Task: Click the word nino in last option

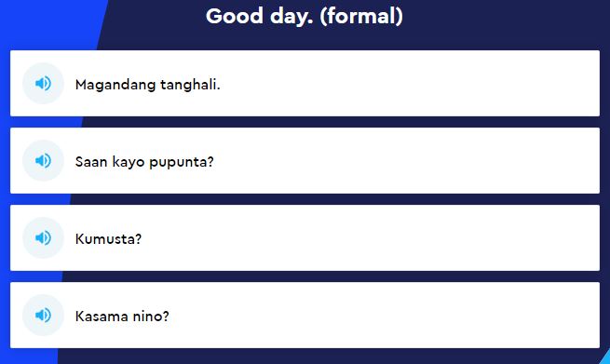Action: point(147,317)
